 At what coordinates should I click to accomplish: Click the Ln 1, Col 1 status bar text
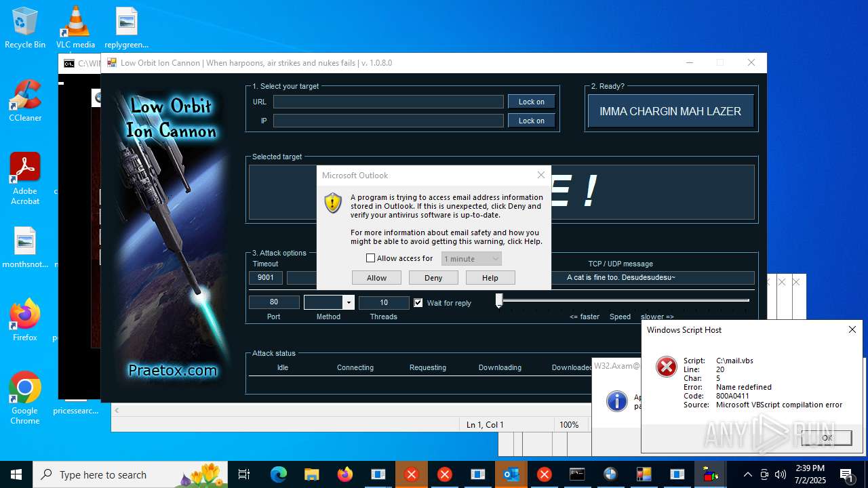pyautogui.click(x=485, y=425)
